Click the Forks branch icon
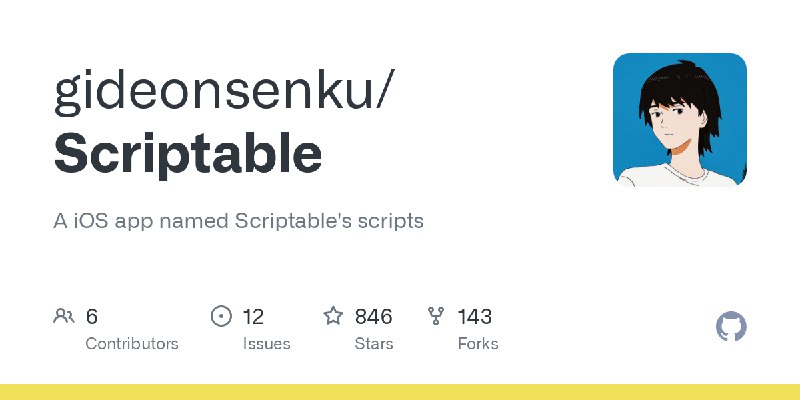The image size is (800, 400). click(x=436, y=316)
